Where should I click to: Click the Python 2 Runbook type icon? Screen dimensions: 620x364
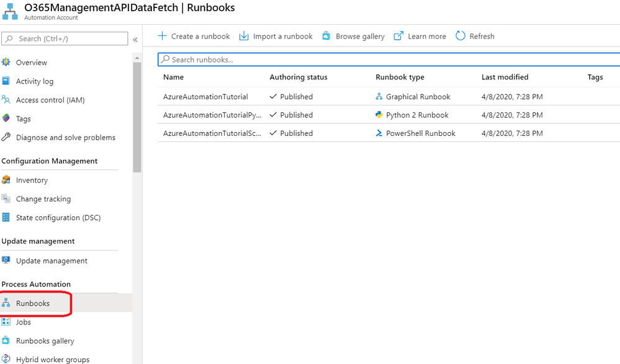379,115
